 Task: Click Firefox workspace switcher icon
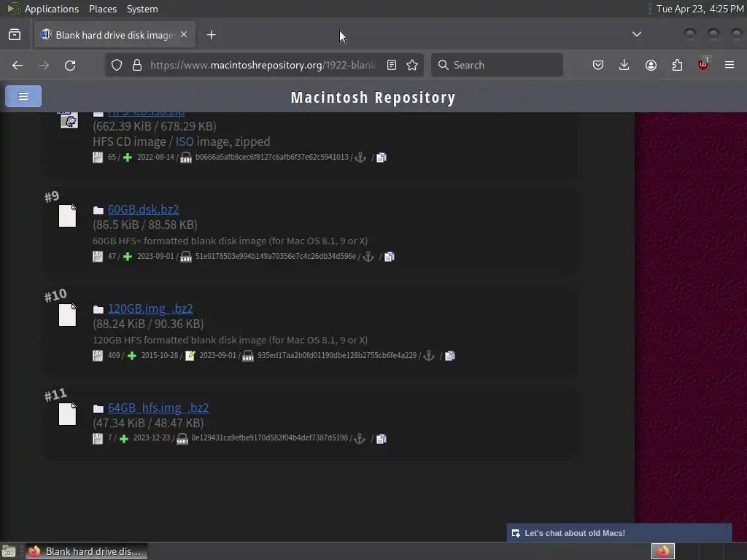[663, 551]
